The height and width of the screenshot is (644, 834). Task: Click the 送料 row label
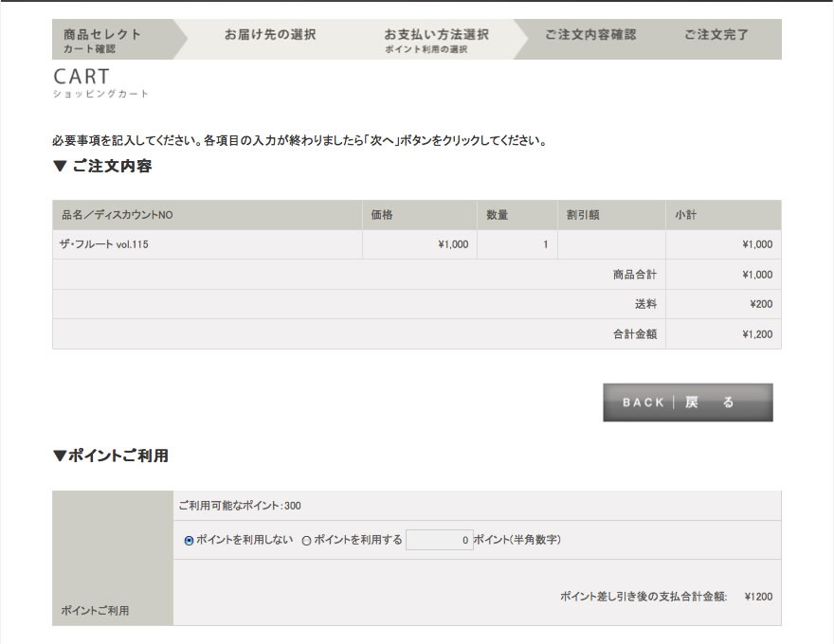pos(645,304)
